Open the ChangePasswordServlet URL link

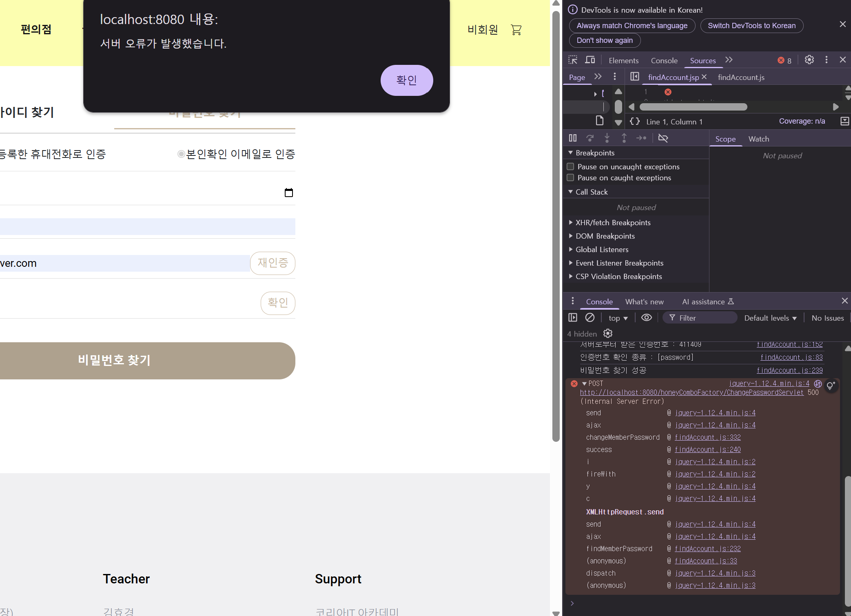click(x=691, y=392)
